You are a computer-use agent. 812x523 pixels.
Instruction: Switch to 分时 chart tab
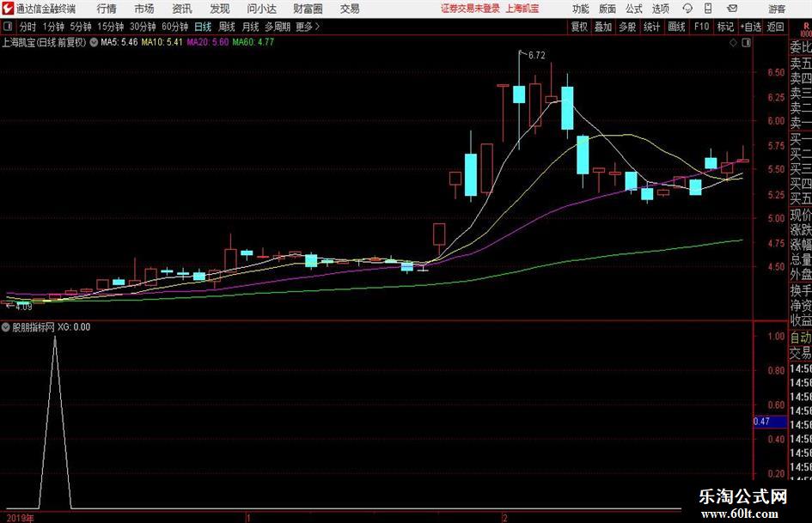(27, 27)
